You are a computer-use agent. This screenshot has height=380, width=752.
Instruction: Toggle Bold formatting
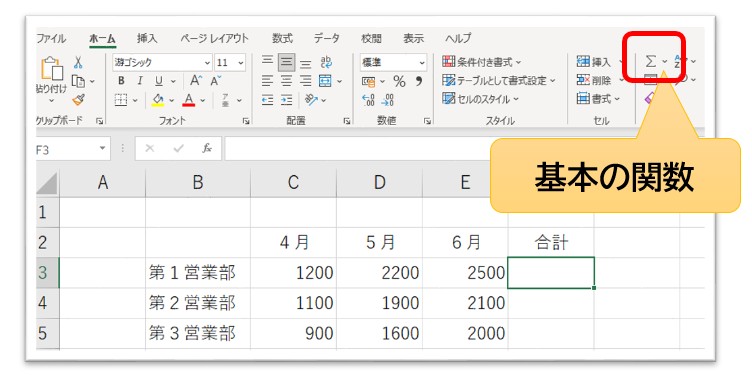121,81
